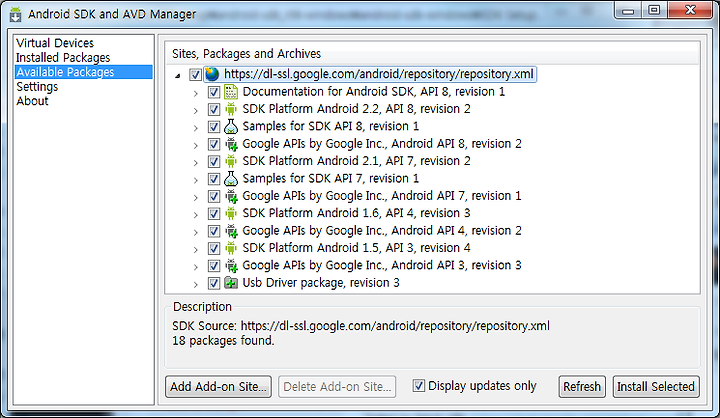Maximize the SDK Manager window
Viewport: 720px width, 418px height.
point(655,10)
